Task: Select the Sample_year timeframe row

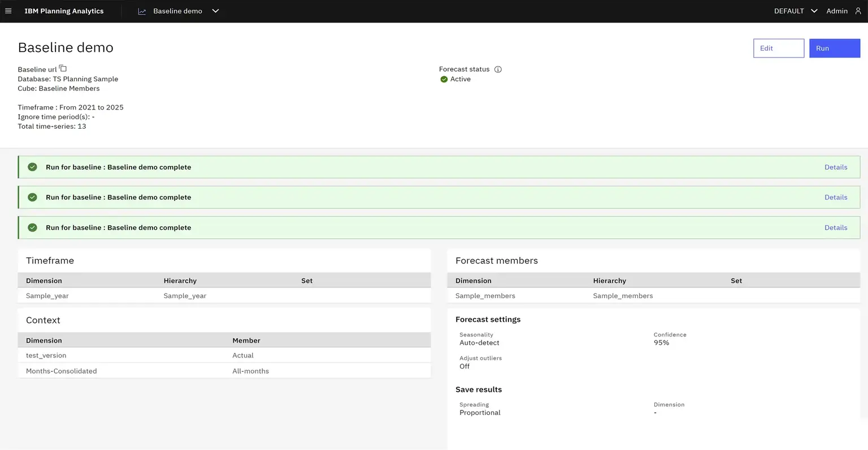Action: coord(224,296)
